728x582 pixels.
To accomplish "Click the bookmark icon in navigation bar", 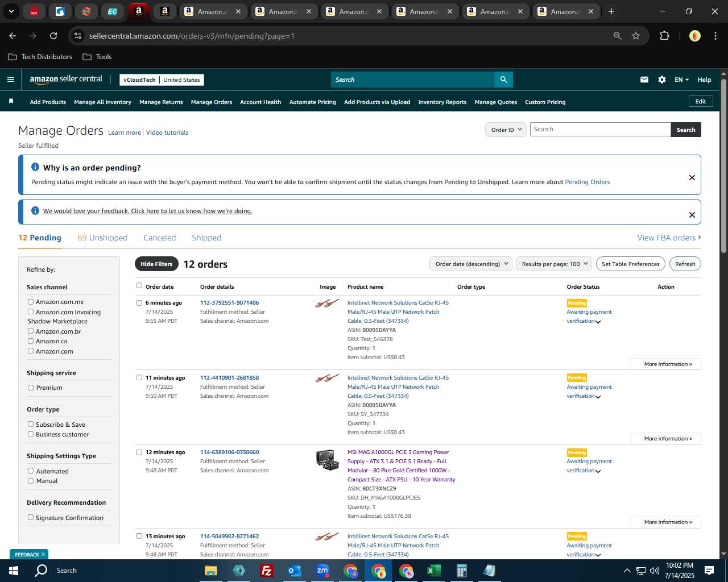I will pyautogui.click(x=11, y=101).
